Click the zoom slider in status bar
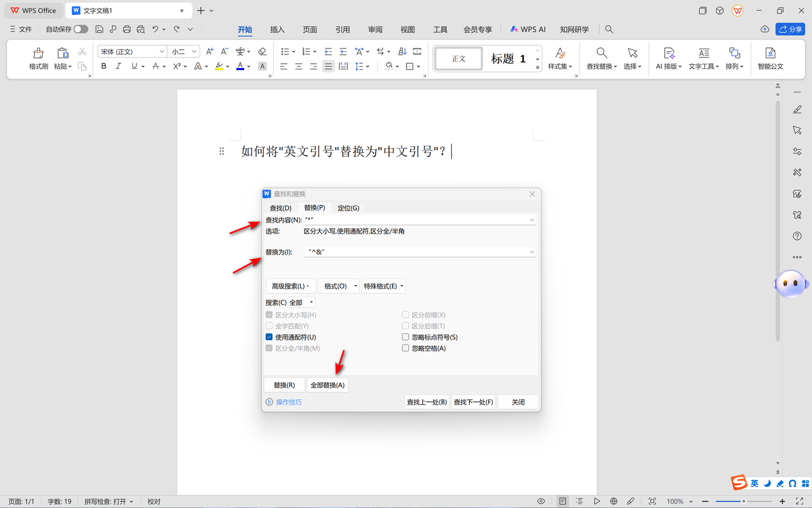The image size is (812, 508). [x=743, y=501]
